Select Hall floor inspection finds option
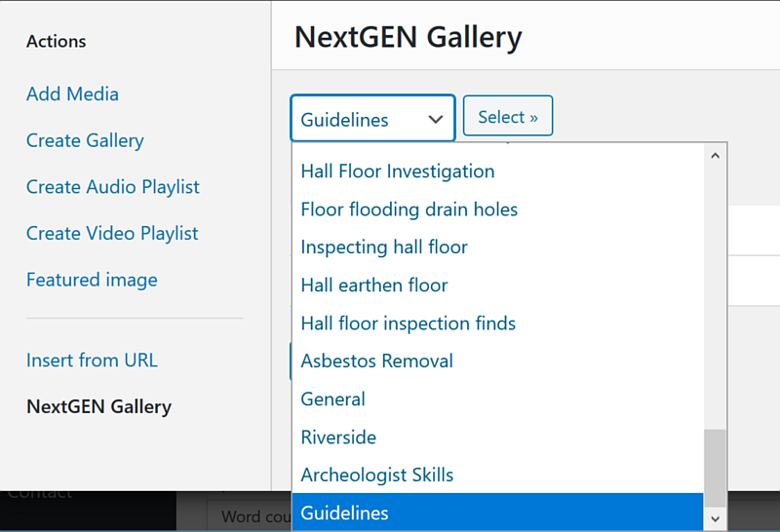780x532 pixels. pos(497,323)
